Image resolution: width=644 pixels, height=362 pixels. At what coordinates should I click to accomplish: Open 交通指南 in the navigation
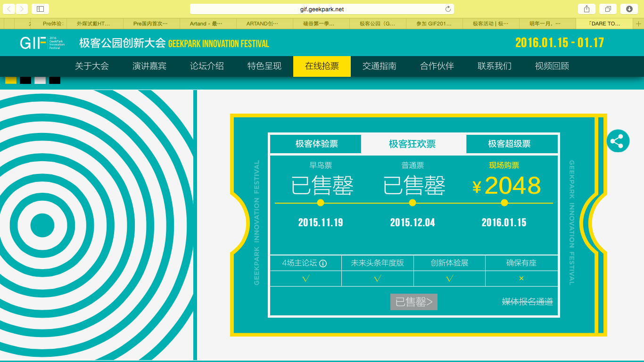[x=380, y=66]
